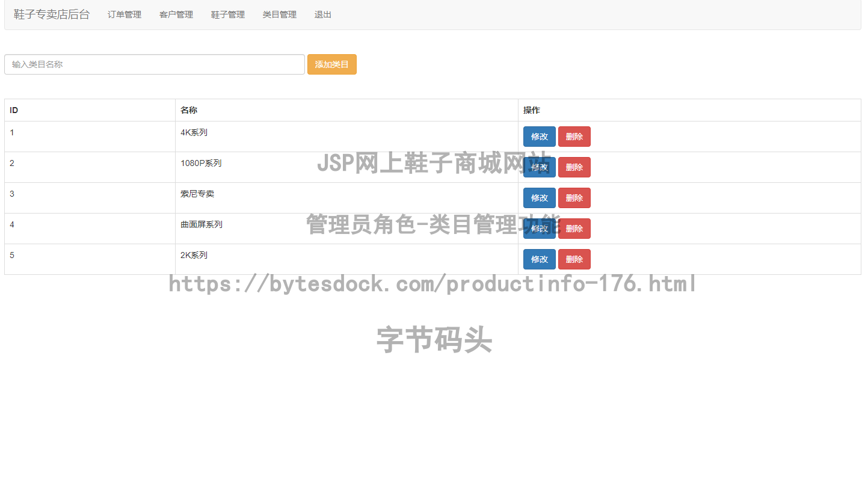The image size is (868, 477).
Task: Click the 索尼专卖 name cell
Action: pos(346,198)
